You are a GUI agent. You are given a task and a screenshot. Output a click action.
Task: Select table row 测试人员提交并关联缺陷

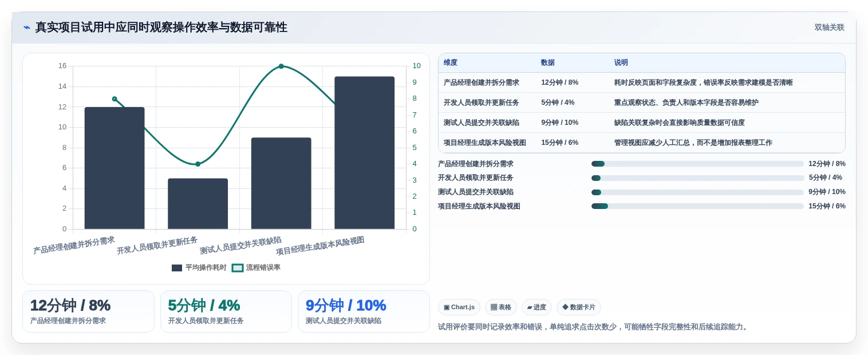[641, 123]
